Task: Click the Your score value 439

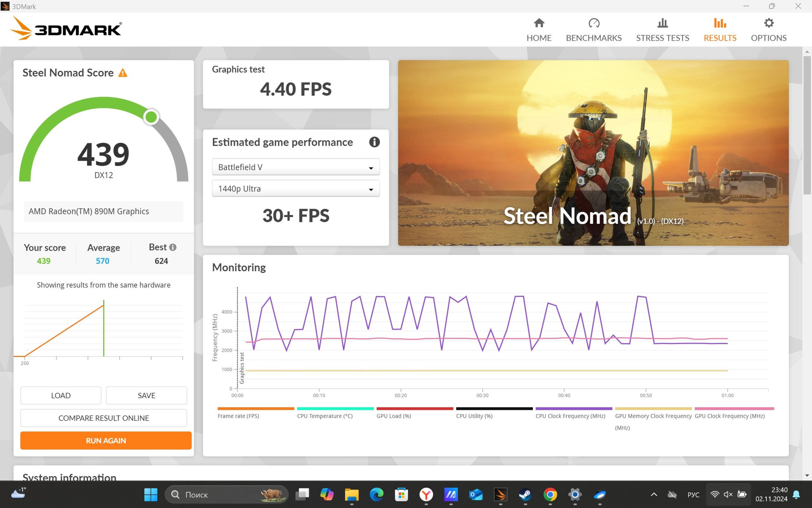Action: pos(44,261)
